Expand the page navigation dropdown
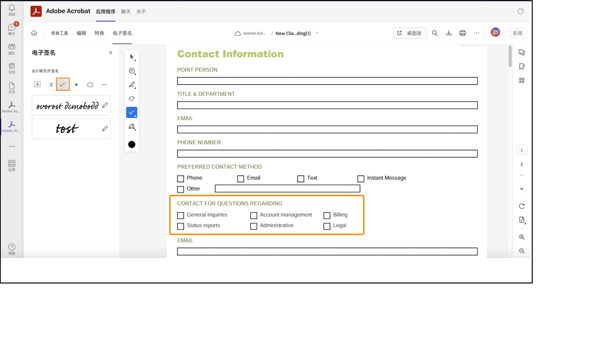The height and width of the screenshot is (364, 610). (x=317, y=33)
